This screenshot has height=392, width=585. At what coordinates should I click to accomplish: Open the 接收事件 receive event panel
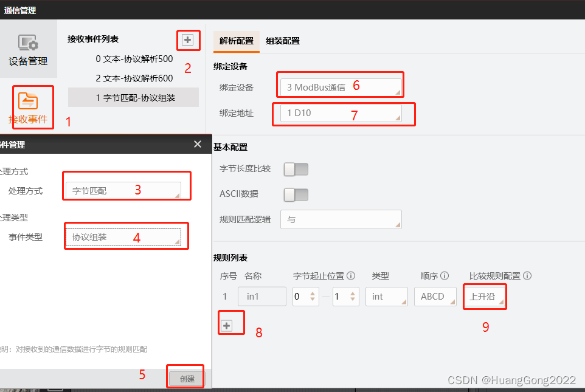pyautogui.click(x=29, y=108)
